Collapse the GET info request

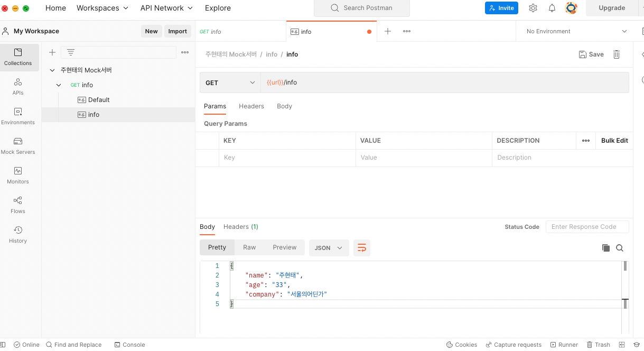pos(59,85)
